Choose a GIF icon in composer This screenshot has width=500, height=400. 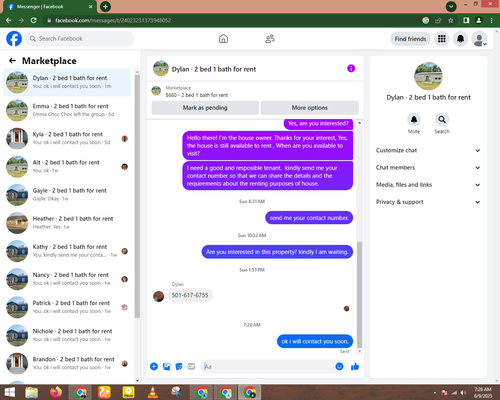coord(191,367)
